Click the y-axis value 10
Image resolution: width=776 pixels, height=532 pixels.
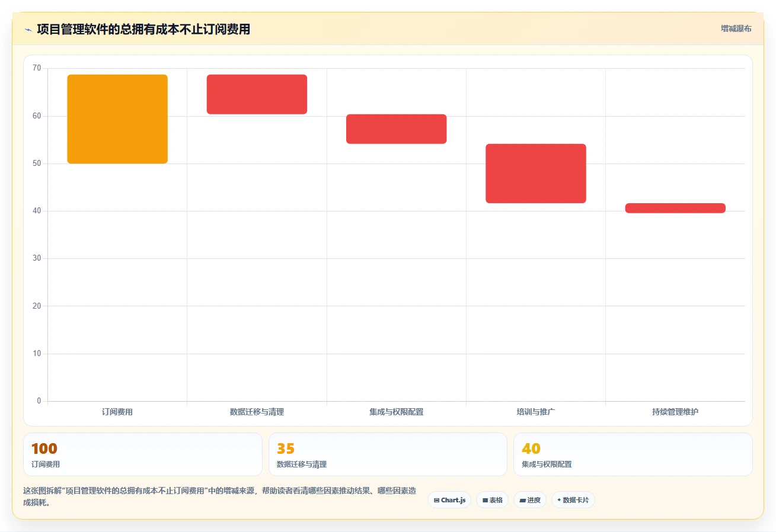click(x=37, y=354)
